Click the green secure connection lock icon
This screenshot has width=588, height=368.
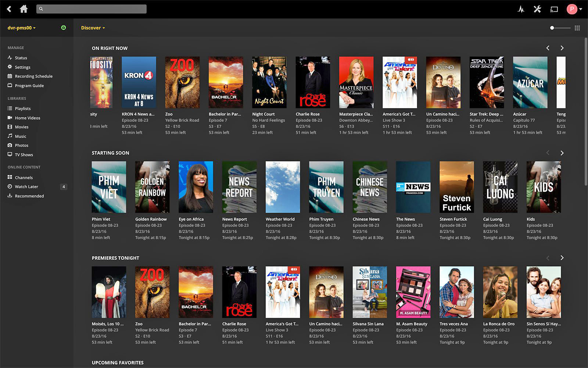(64, 28)
